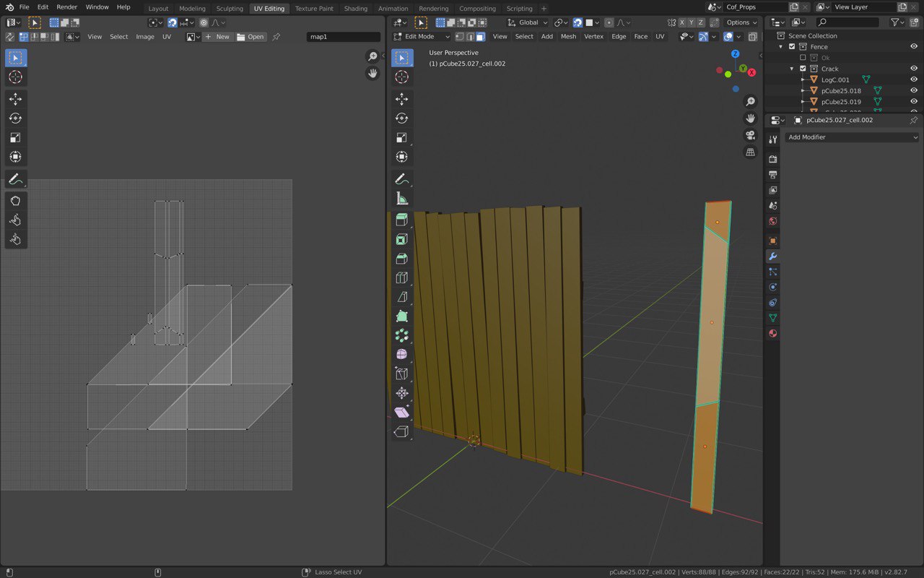924x578 pixels.
Task: Open the Edit Mode dropdown
Action: point(422,36)
